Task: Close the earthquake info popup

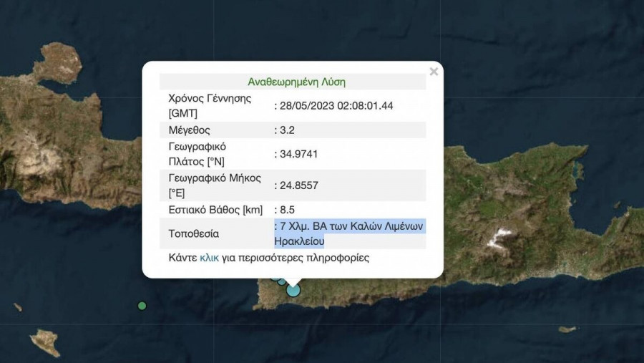Action: (433, 72)
